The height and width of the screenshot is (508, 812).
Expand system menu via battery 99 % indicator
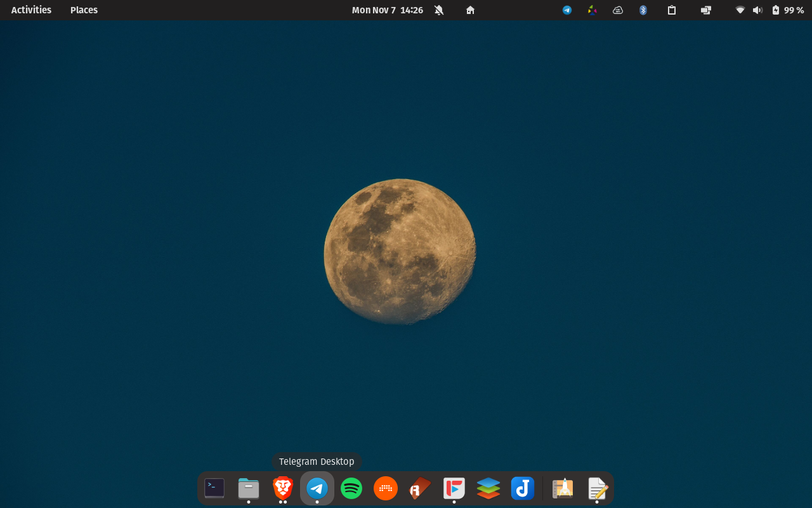coord(788,10)
